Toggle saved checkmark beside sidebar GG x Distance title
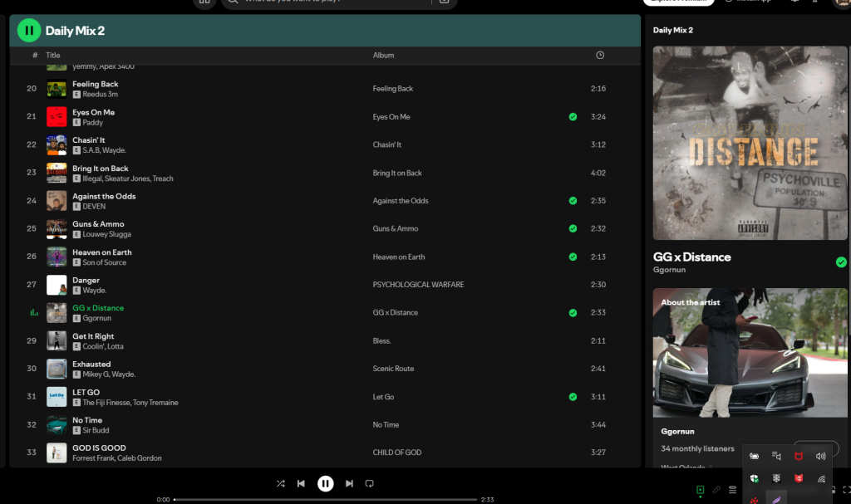Viewport: 851px width, 504px height. pos(841,262)
